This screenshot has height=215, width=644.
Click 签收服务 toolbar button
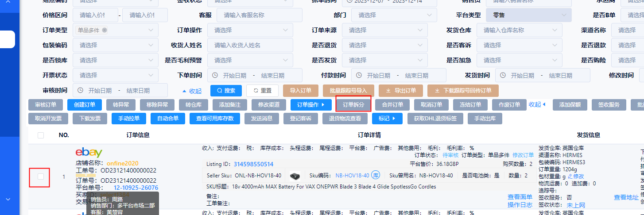pyautogui.click(x=609, y=105)
